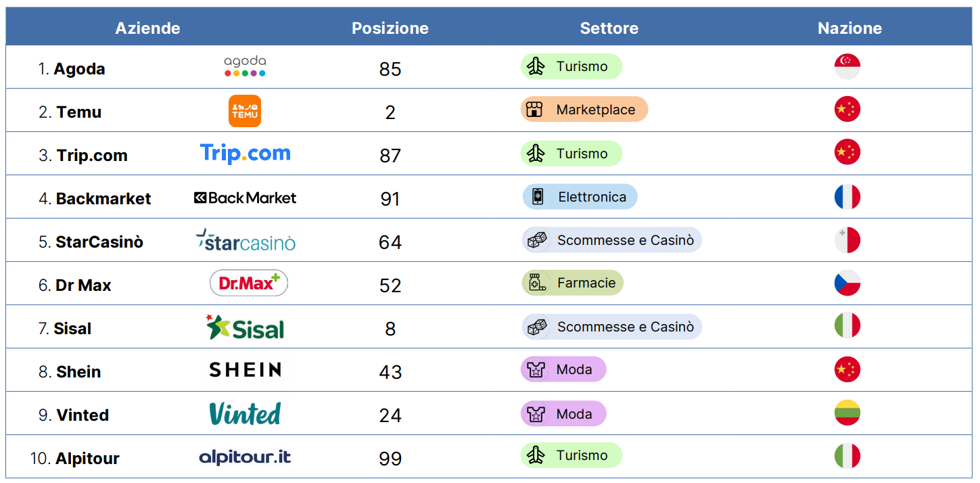Screen dimensions: 980x483
Task: Select the Settore column header
Action: click(609, 28)
